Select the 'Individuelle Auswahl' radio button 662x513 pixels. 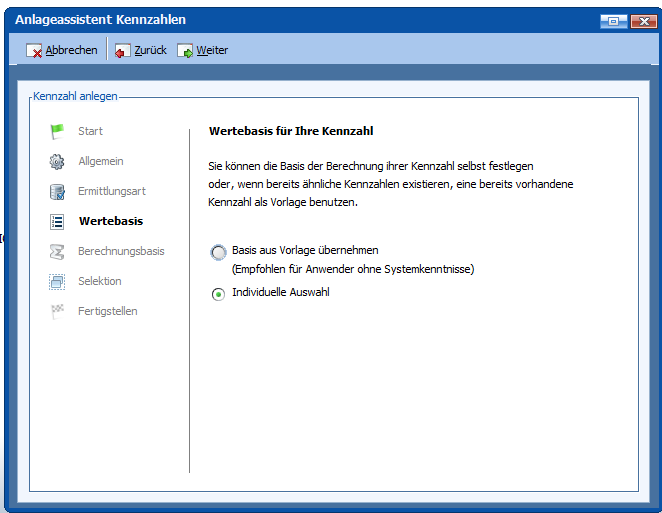point(218,294)
